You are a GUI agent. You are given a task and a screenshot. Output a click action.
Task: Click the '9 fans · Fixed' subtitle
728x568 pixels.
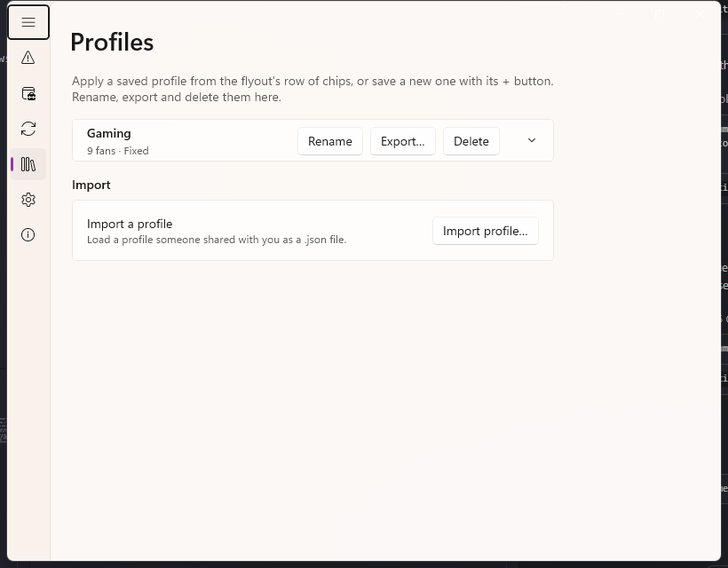point(118,151)
